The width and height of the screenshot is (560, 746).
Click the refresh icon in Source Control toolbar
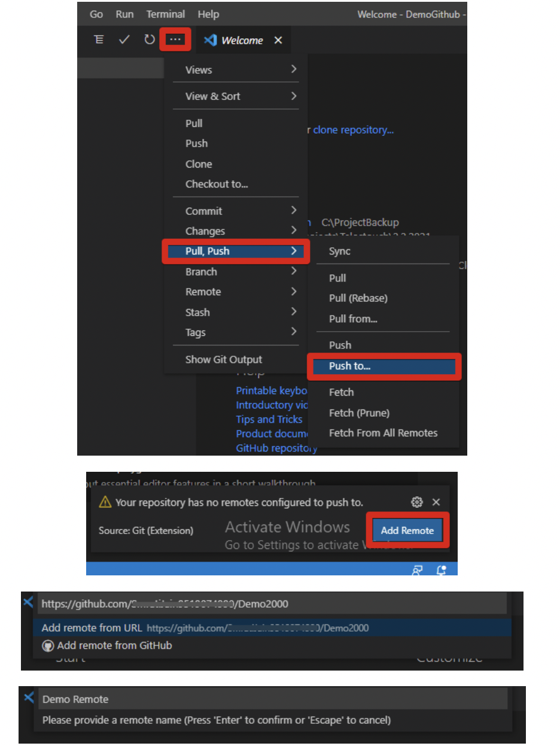[149, 40]
